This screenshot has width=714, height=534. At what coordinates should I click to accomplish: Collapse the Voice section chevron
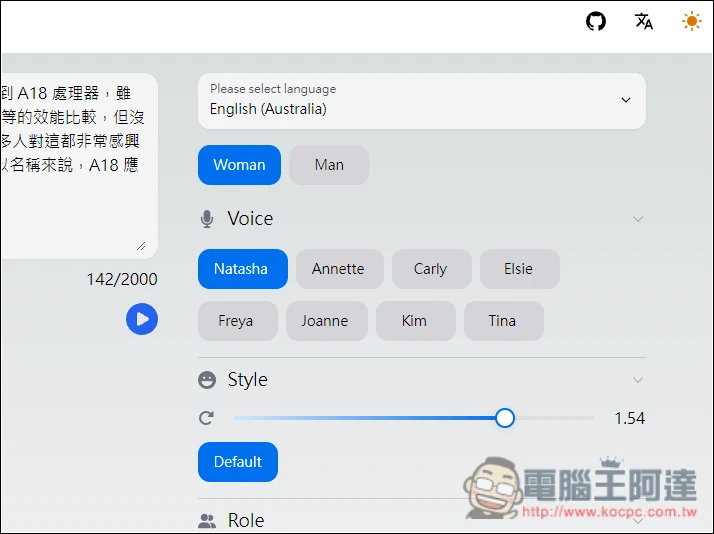tap(638, 219)
